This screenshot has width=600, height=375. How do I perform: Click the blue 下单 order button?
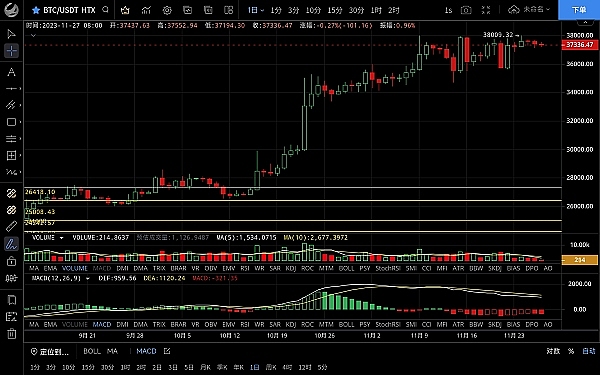coord(579,10)
